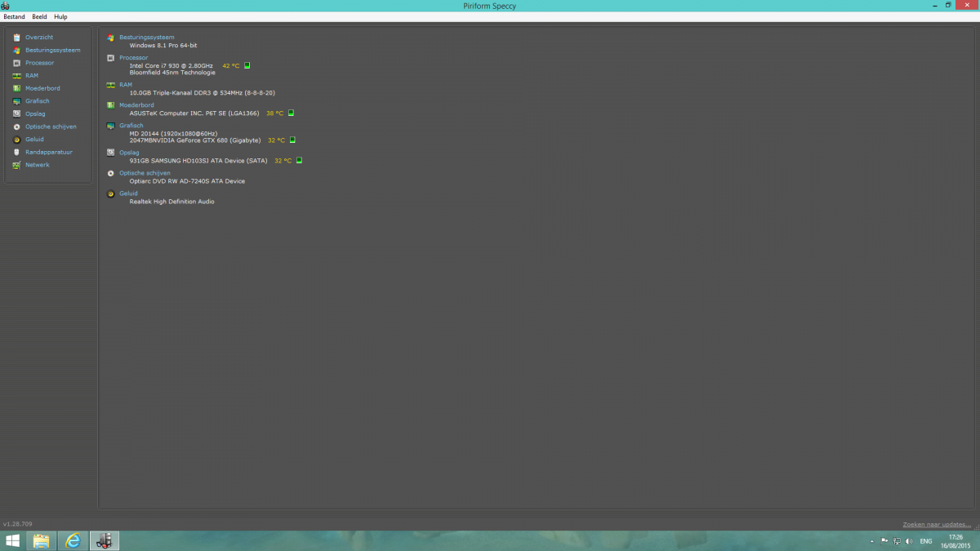Click the Realtek High Definition Audio text
980x551 pixels.
tap(172, 202)
